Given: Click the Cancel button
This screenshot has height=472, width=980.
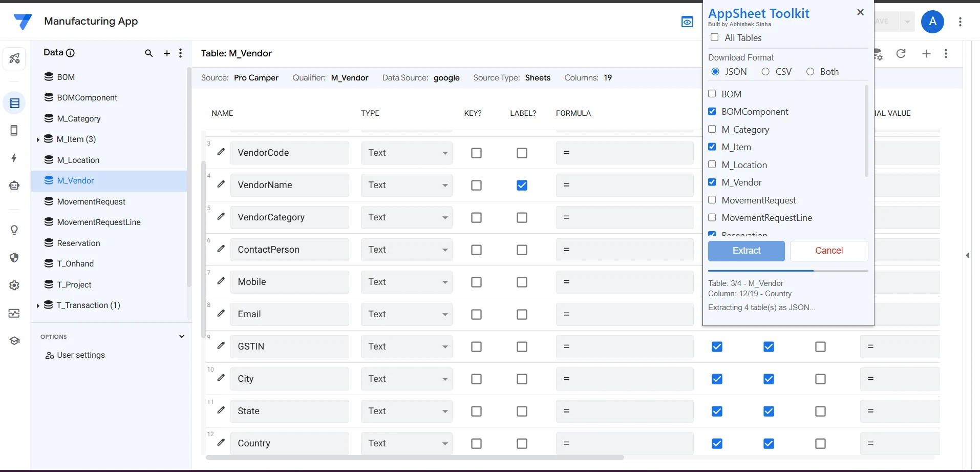Looking at the screenshot, I should click(829, 251).
